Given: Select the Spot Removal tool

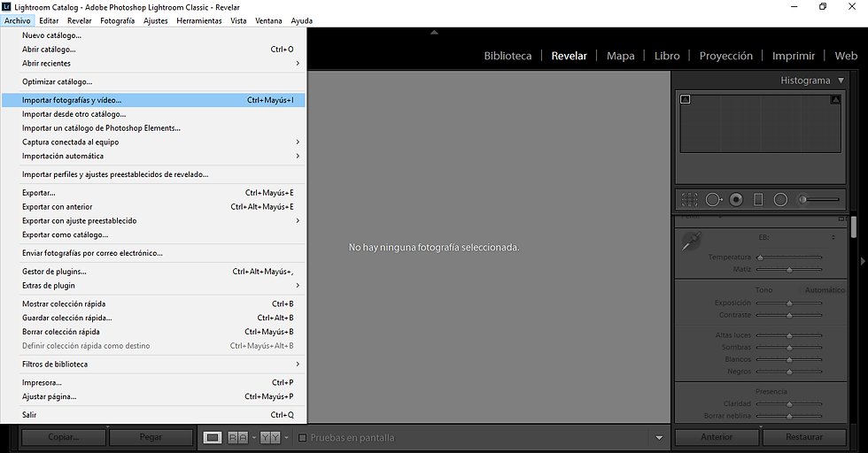Looking at the screenshot, I should click(x=714, y=200).
